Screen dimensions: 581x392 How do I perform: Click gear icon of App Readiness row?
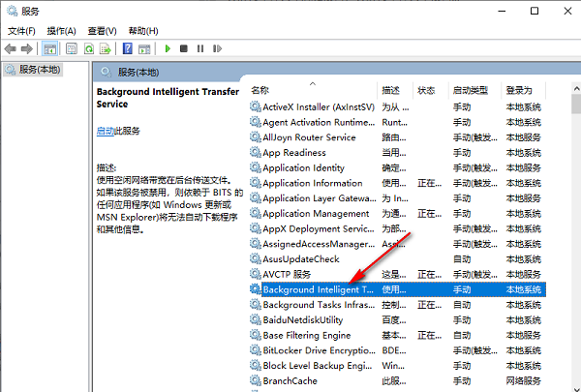(255, 152)
